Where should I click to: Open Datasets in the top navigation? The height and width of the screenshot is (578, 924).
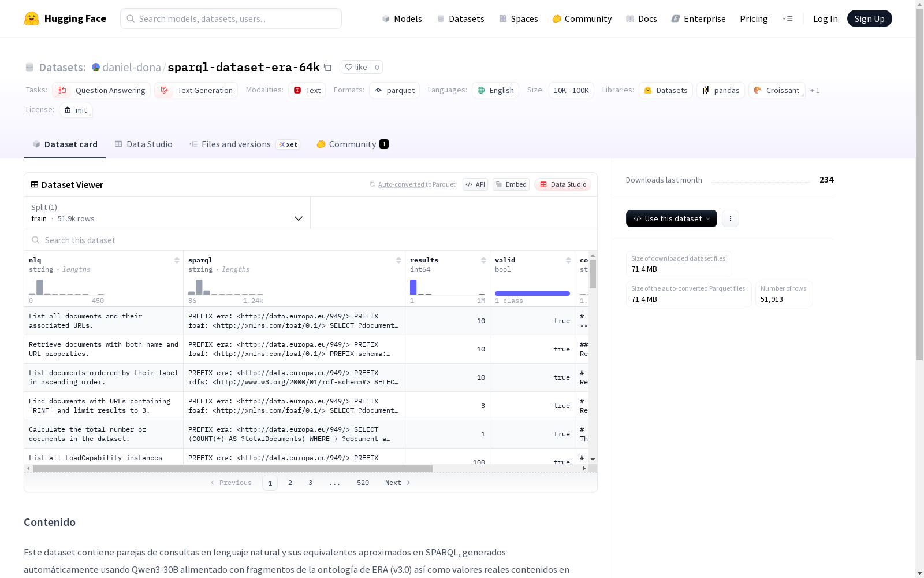(460, 18)
